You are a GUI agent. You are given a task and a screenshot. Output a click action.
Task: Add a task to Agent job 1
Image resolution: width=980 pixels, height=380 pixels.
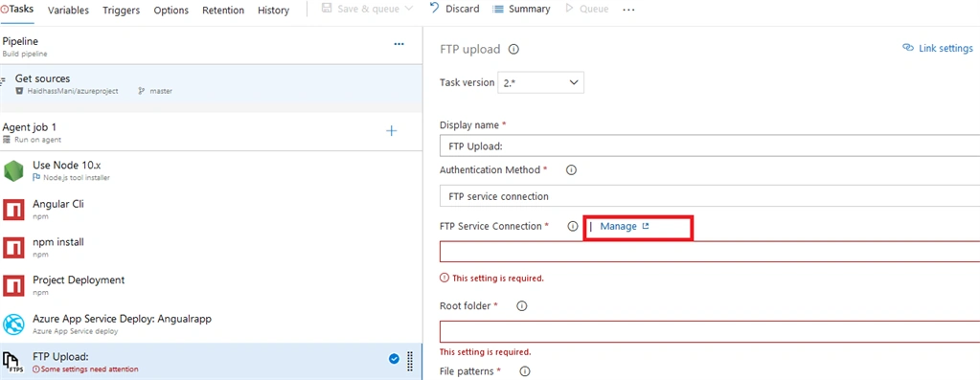click(x=391, y=131)
